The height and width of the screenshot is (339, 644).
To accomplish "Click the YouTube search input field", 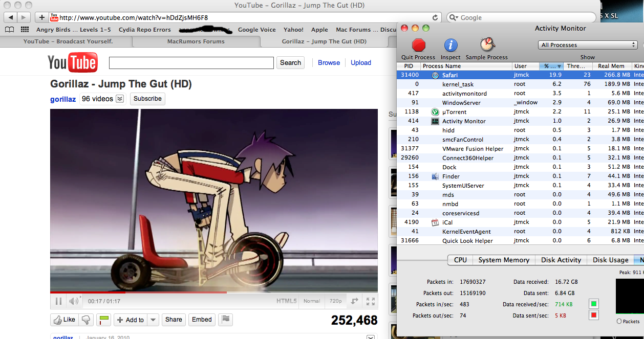I will pos(191,63).
